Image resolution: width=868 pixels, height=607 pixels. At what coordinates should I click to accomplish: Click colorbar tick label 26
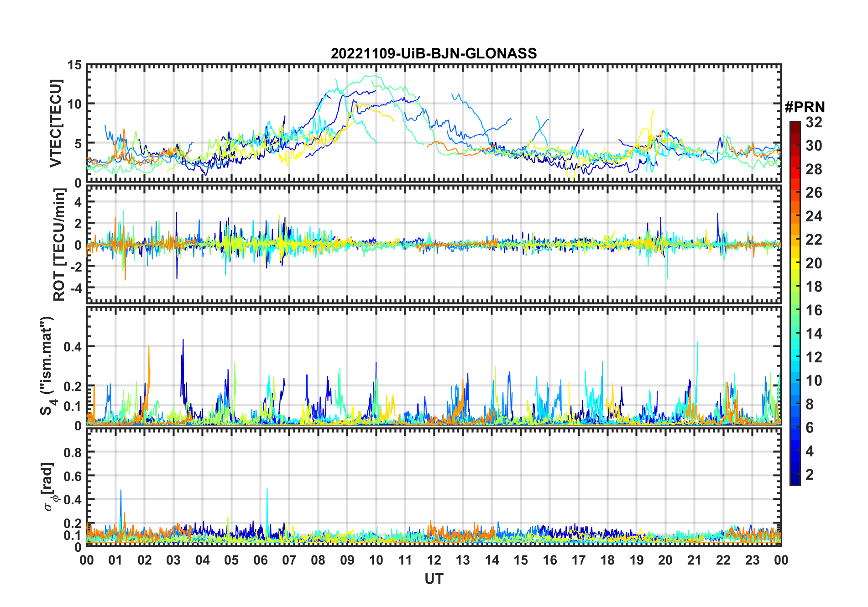pyautogui.click(x=814, y=193)
